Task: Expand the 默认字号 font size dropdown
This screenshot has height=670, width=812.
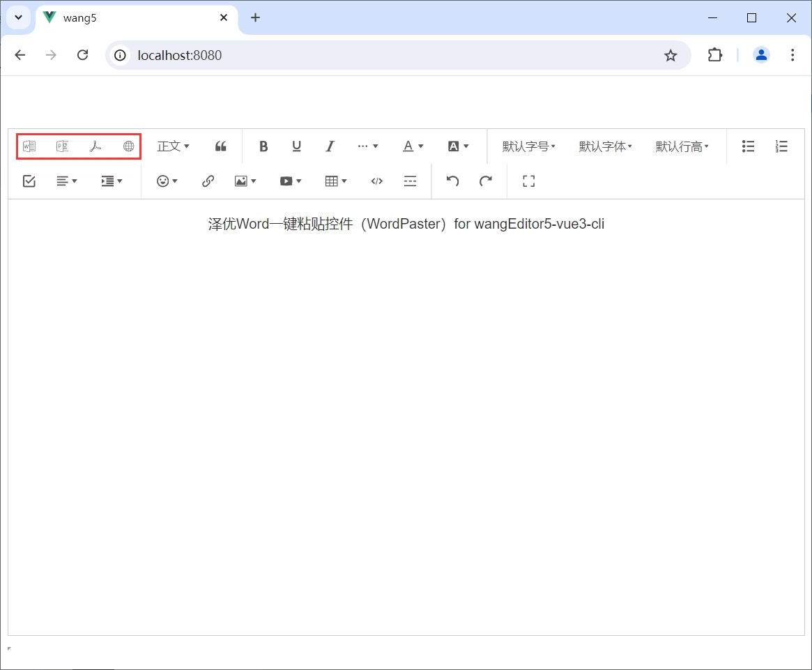Action: (528, 146)
